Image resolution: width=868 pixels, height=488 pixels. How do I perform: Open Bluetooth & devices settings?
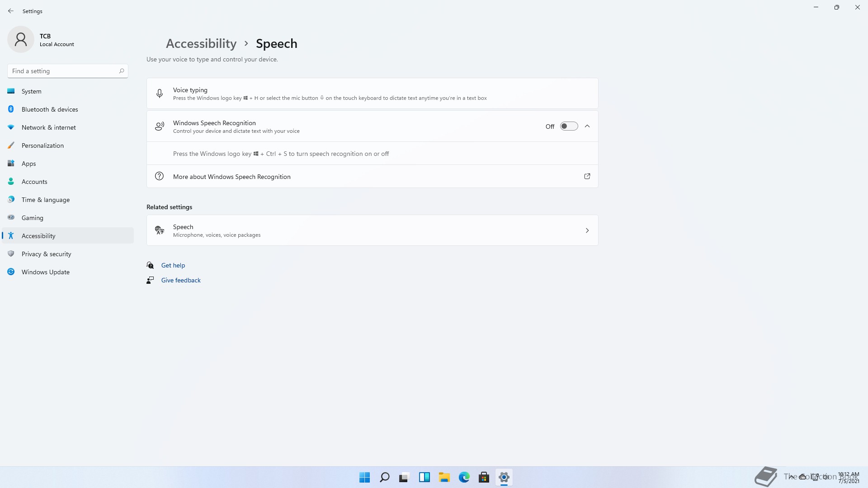[68, 109]
